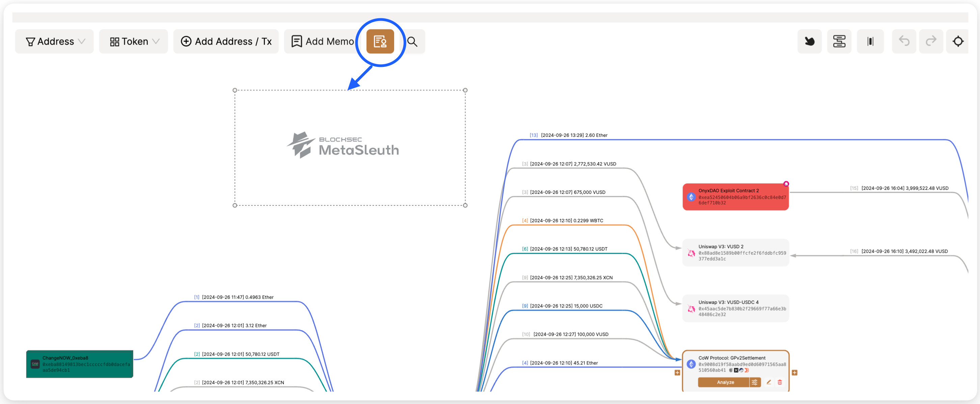Open the Token filter dropdown
This screenshot has height=404, width=980.
[x=134, y=42]
